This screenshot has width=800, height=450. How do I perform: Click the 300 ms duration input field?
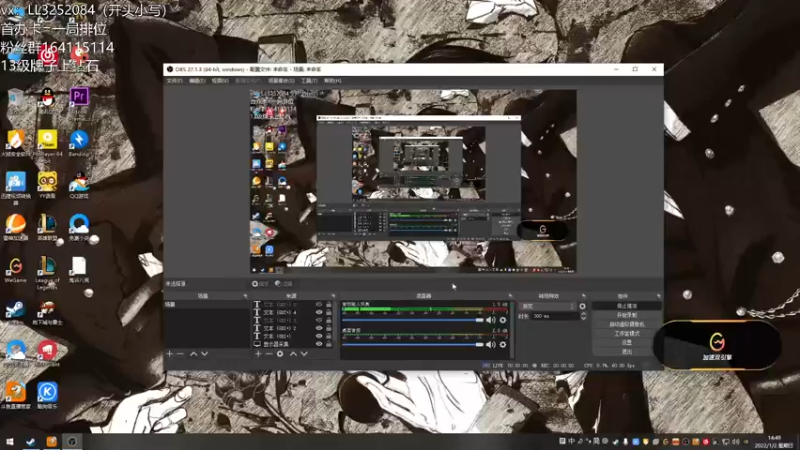click(x=555, y=316)
